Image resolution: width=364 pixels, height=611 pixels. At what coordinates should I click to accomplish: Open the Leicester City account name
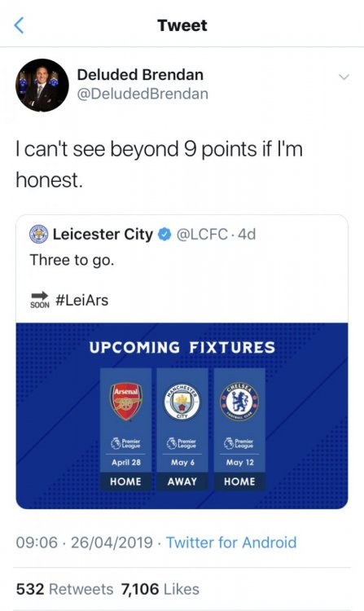pos(103,234)
